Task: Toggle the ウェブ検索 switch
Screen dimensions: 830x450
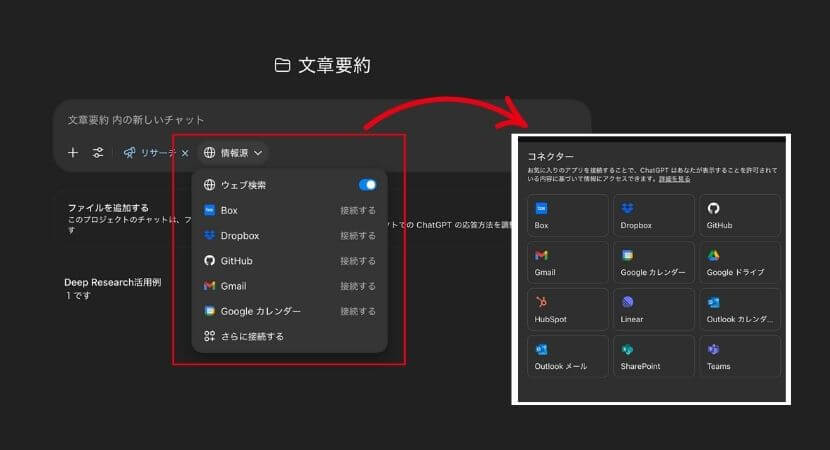Action: pyautogui.click(x=367, y=184)
